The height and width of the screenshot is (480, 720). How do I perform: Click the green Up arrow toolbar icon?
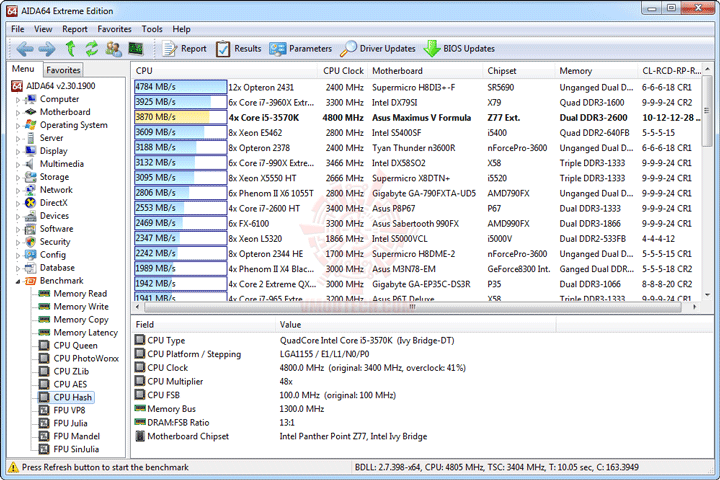(x=70, y=48)
